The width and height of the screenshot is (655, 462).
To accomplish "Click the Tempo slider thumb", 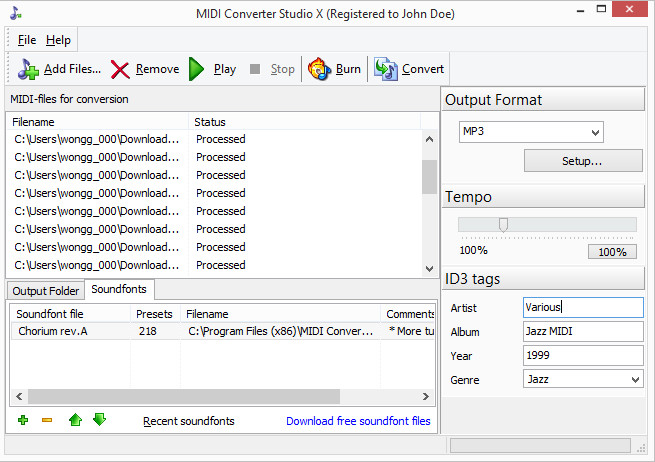I will (503, 225).
